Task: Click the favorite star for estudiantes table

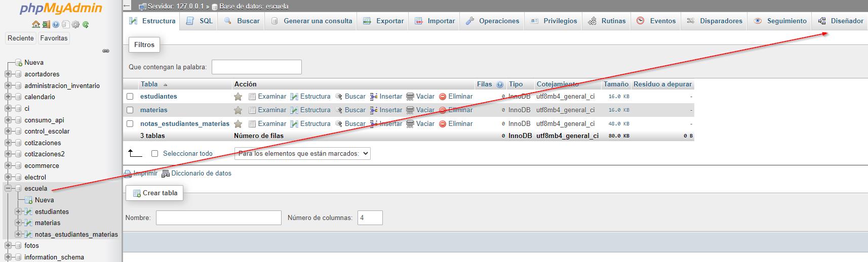Action: tap(238, 97)
